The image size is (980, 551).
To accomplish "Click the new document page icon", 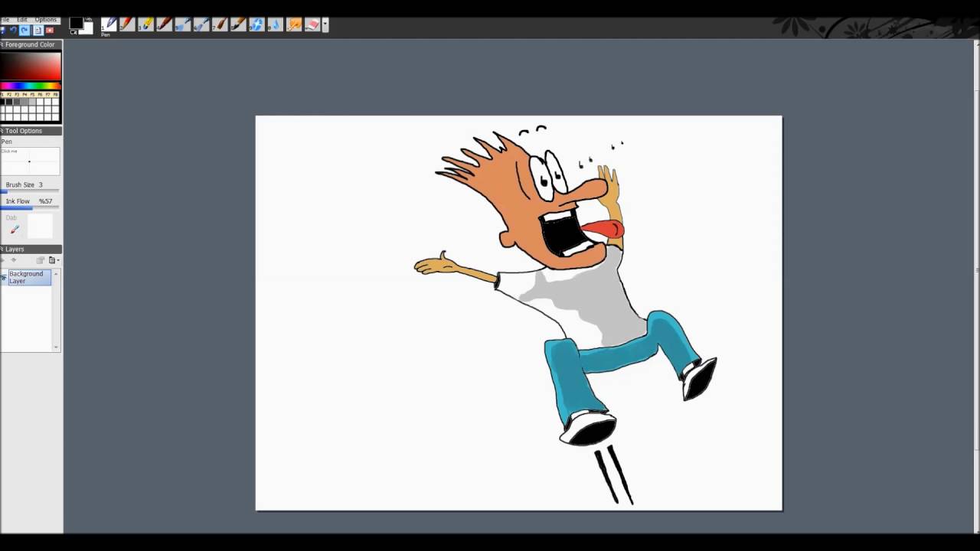I will (x=38, y=31).
